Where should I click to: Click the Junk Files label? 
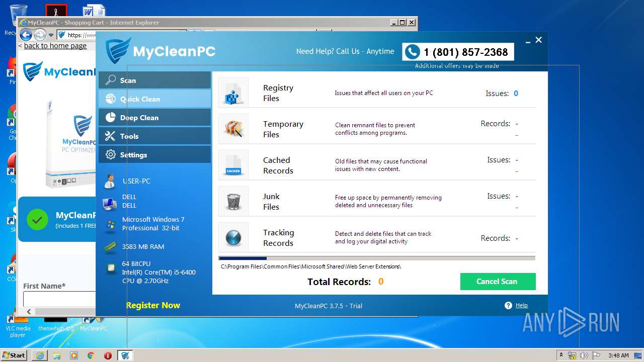pyautogui.click(x=271, y=202)
